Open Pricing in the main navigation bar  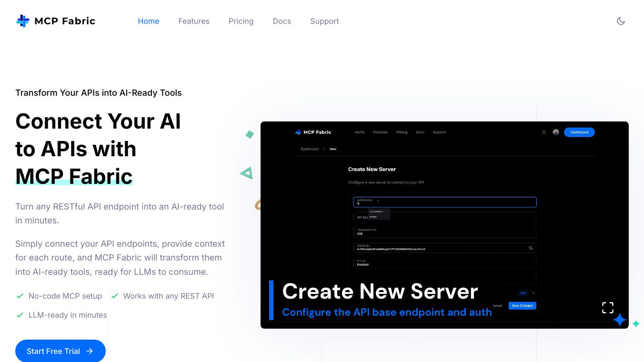[x=241, y=21]
